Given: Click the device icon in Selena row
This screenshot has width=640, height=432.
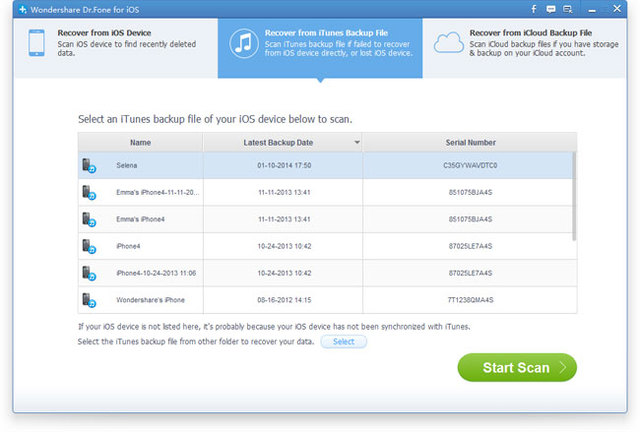Looking at the screenshot, I should tap(89, 166).
